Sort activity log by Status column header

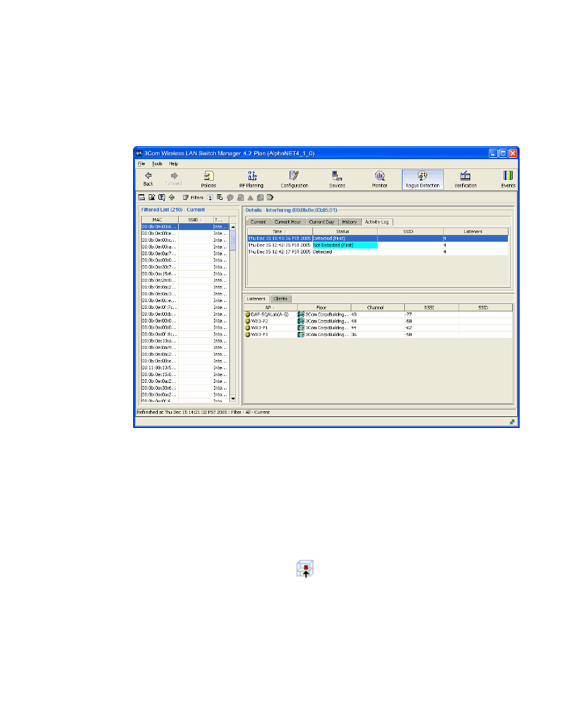345,231
